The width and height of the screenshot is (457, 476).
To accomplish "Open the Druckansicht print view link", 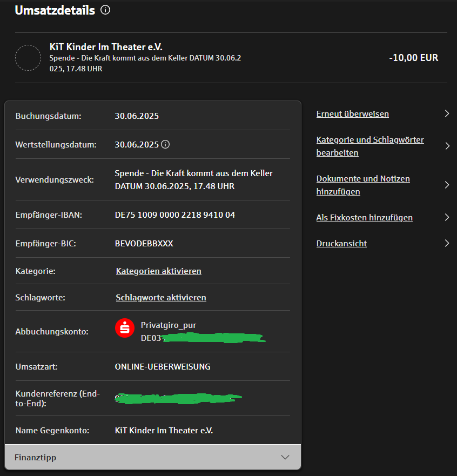I will [341, 244].
